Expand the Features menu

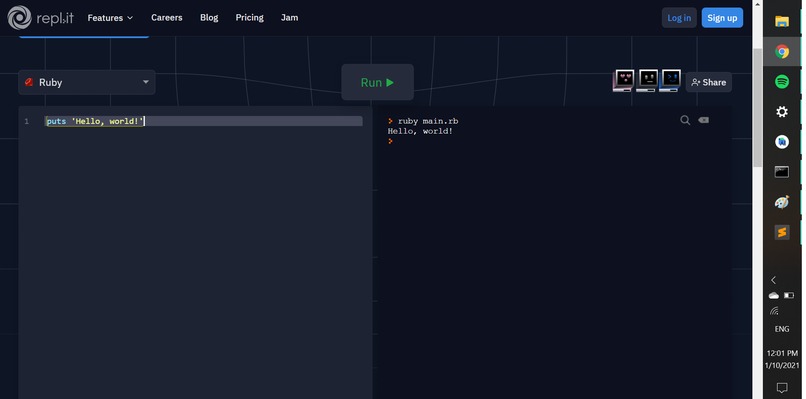[x=110, y=17]
